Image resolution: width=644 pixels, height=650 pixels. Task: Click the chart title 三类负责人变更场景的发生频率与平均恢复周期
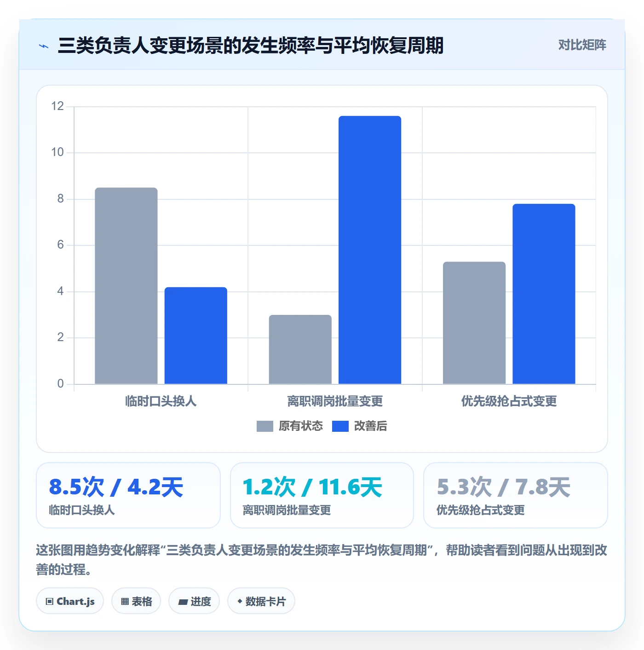tap(251, 46)
